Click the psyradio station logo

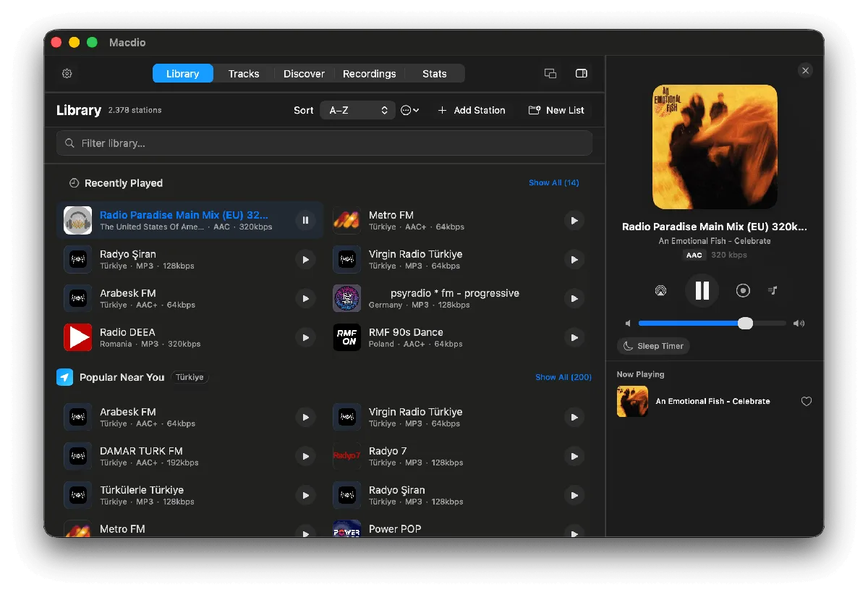pos(346,298)
